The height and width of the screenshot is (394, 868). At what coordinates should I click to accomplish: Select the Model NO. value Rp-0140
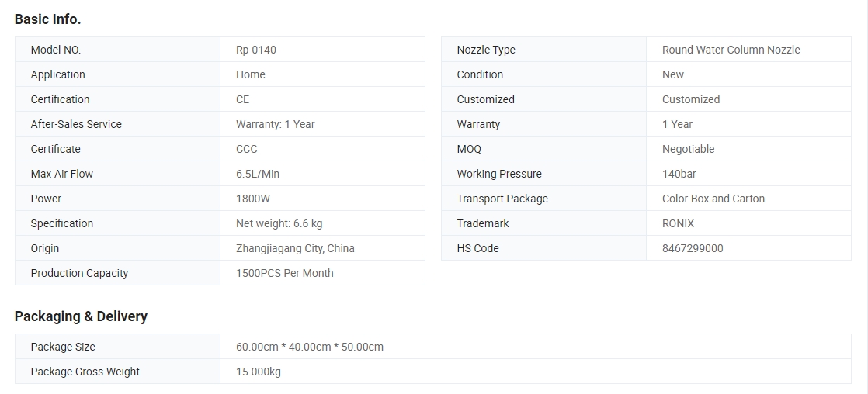[x=255, y=50]
